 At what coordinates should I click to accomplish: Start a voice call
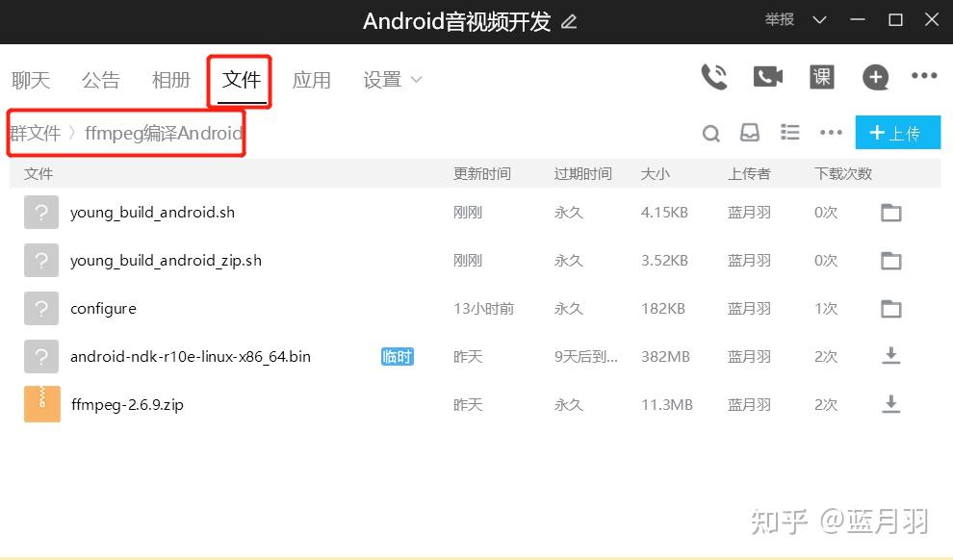[714, 77]
